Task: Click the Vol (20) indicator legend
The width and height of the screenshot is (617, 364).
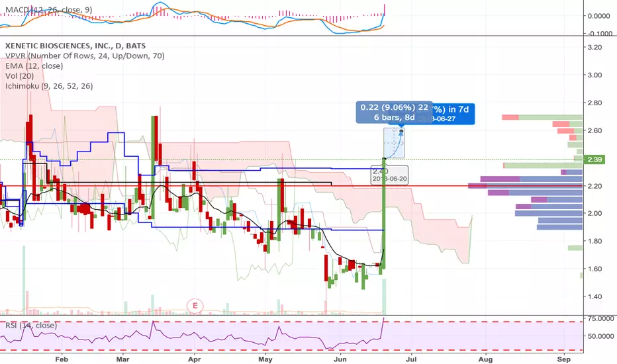Action: 19,76
